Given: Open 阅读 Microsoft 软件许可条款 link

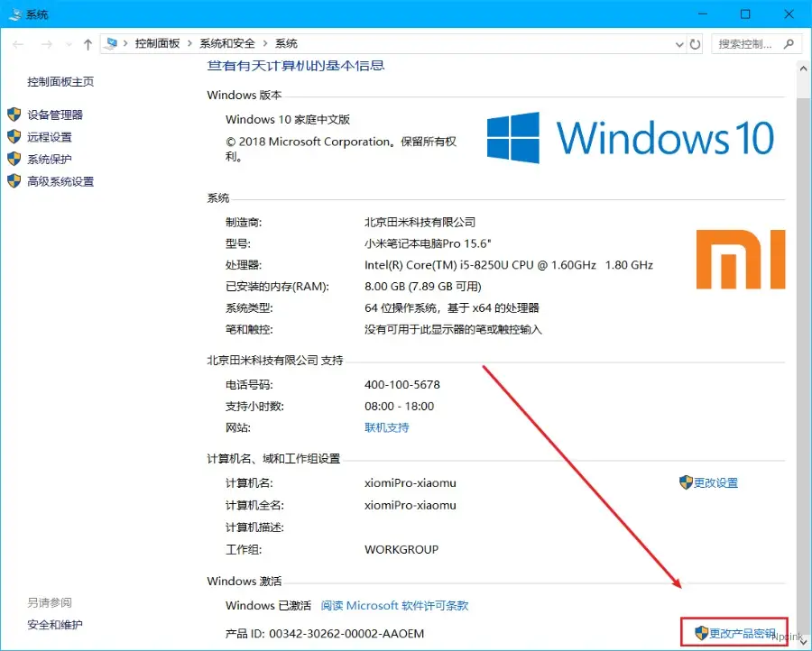Looking at the screenshot, I should pyautogui.click(x=394, y=605).
